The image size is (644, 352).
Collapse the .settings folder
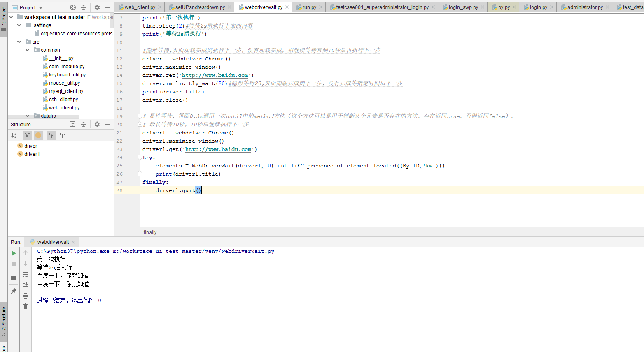19,25
